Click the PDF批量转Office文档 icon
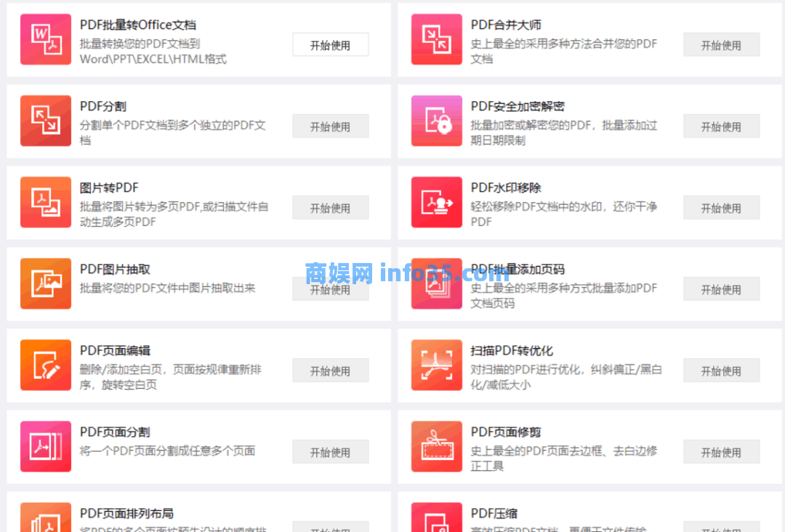The width and height of the screenshot is (785, 532). coord(46,39)
